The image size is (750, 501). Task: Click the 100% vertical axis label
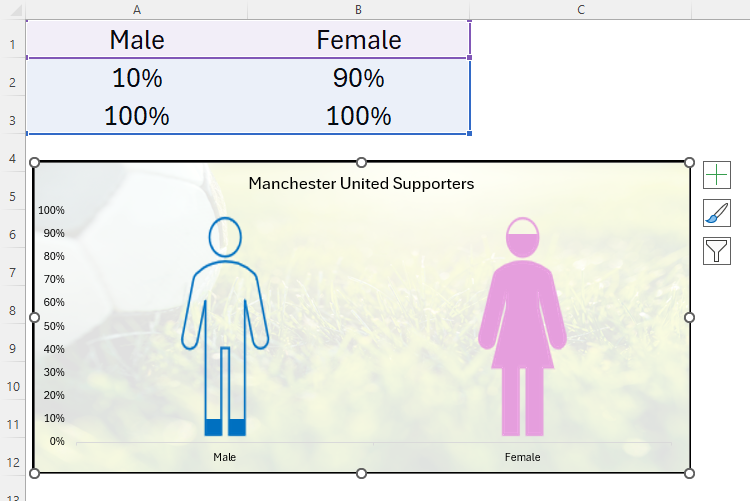click(51, 210)
